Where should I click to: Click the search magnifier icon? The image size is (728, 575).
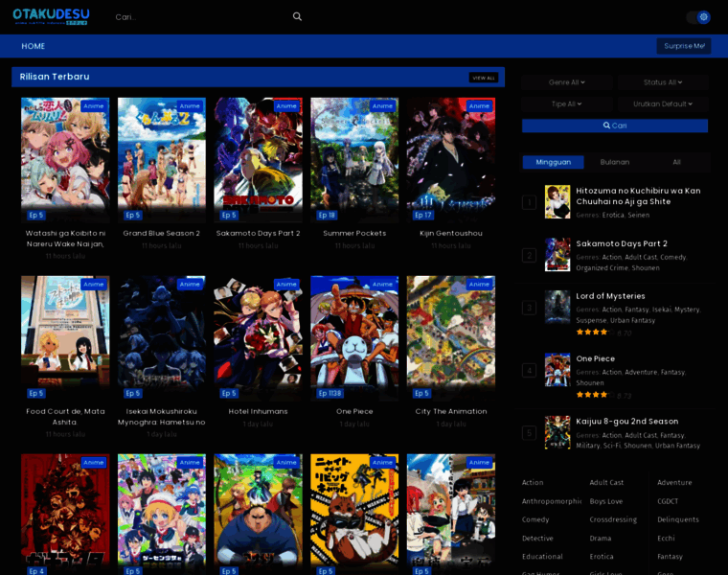297,16
